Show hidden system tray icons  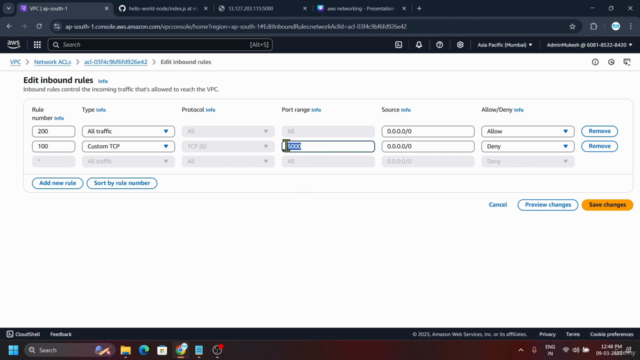[x=521, y=350]
